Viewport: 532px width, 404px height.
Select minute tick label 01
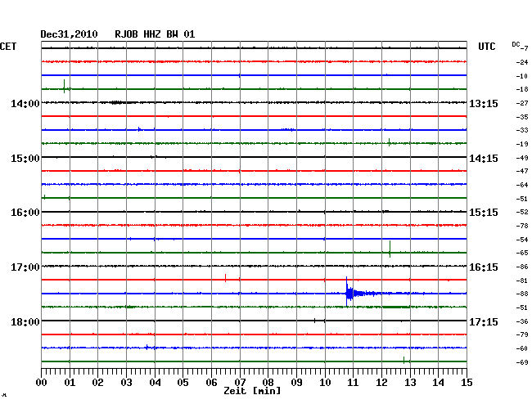pos(70,382)
